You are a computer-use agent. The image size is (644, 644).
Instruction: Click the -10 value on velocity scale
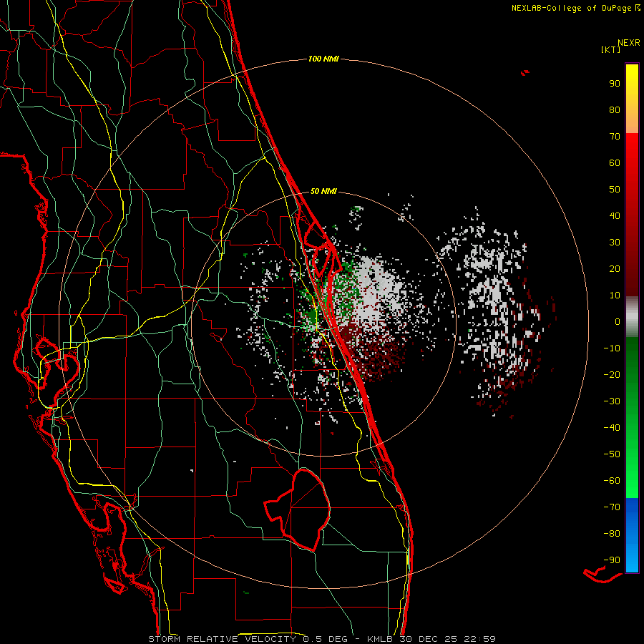tap(612, 348)
